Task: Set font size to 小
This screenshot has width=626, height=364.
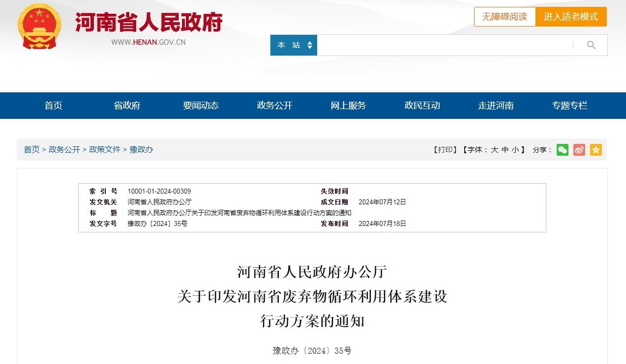Action: 514,150
